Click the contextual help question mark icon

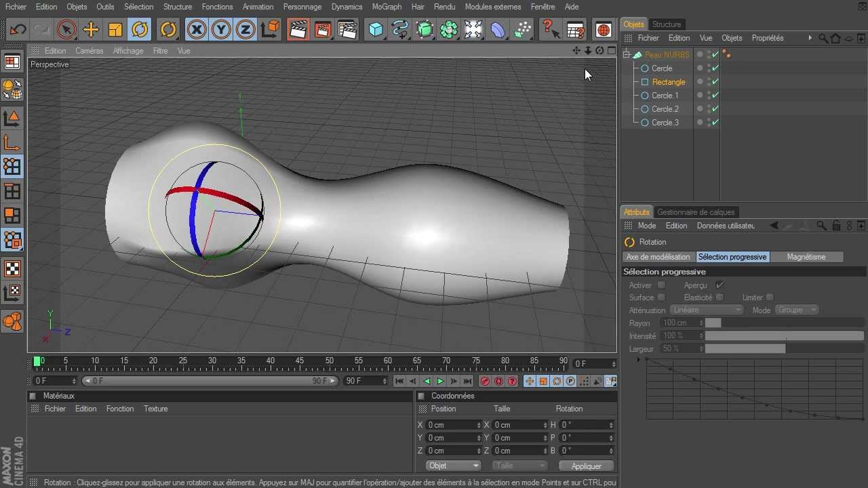tap(551, 30)
